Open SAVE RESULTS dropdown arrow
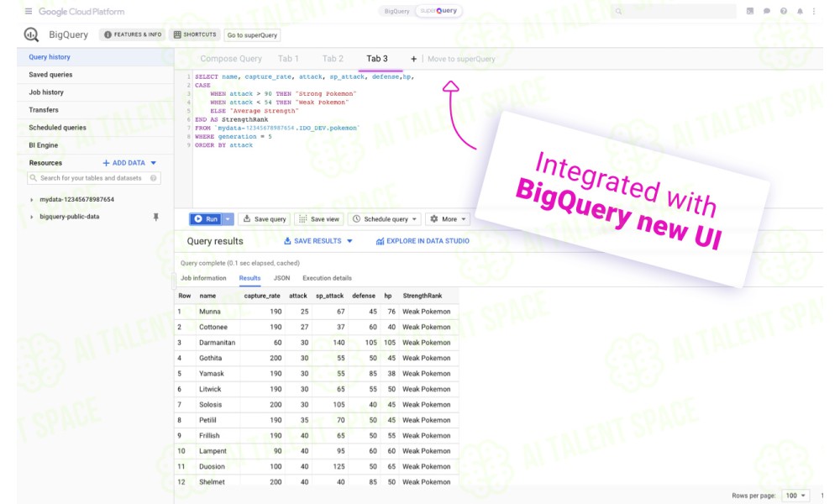The height and width of the screenshot is (504, 840). (349, 241)
